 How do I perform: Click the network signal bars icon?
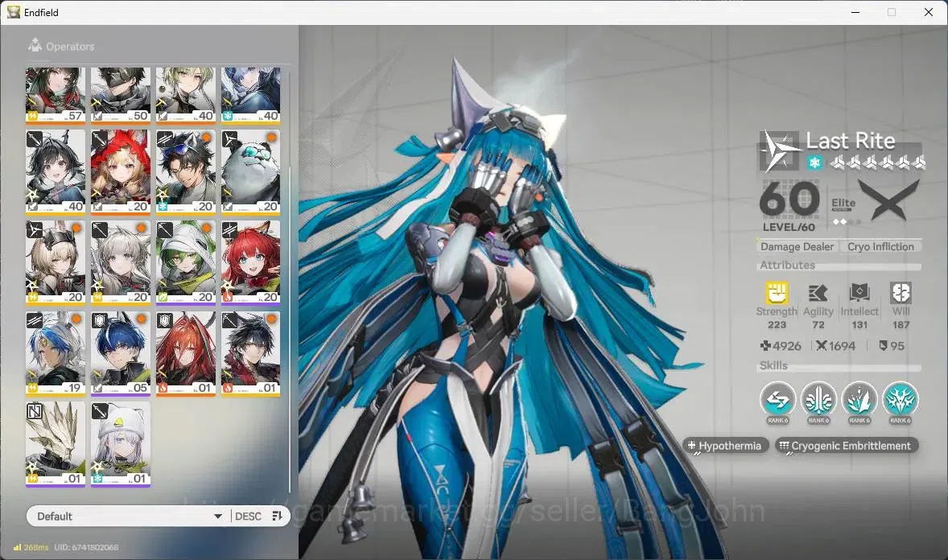18,547
